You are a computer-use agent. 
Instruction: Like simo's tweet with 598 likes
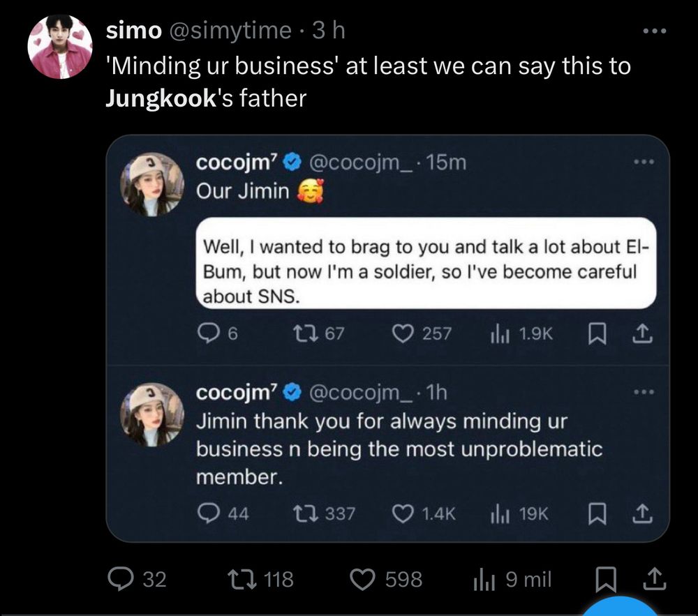363,579
